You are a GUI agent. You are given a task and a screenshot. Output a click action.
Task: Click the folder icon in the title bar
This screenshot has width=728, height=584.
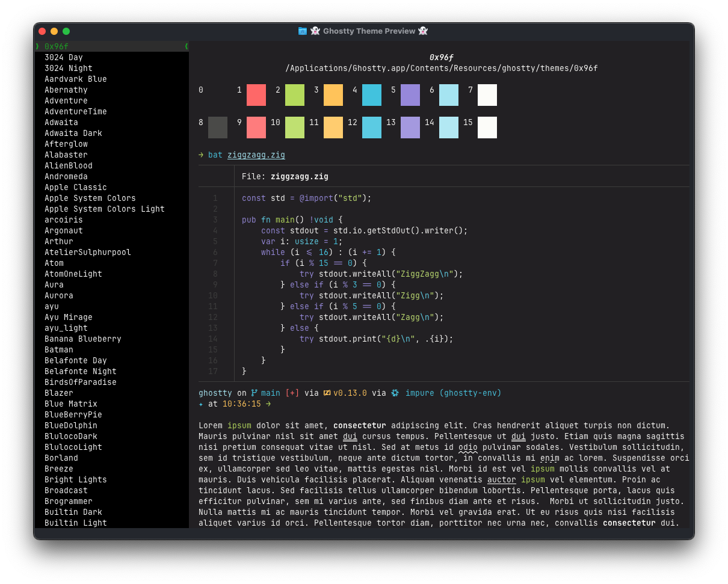pos(303,31)
